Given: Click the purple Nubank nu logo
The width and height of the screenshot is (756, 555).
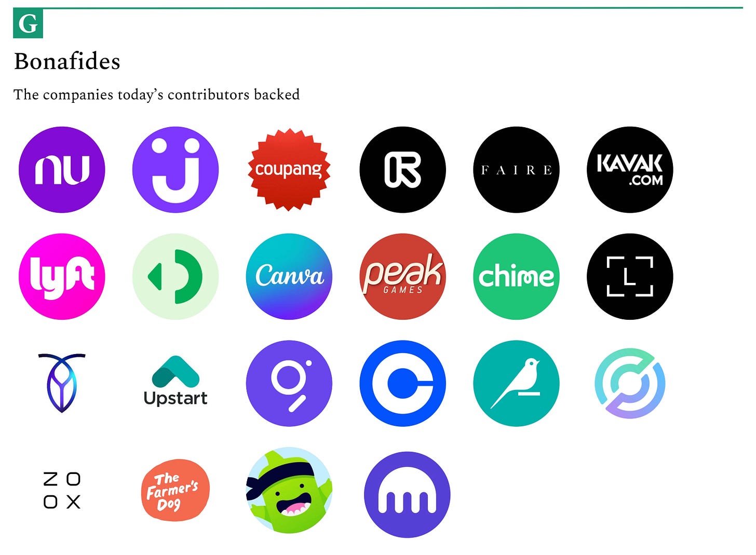Looking at the screenshot, I should click(62, 170).
